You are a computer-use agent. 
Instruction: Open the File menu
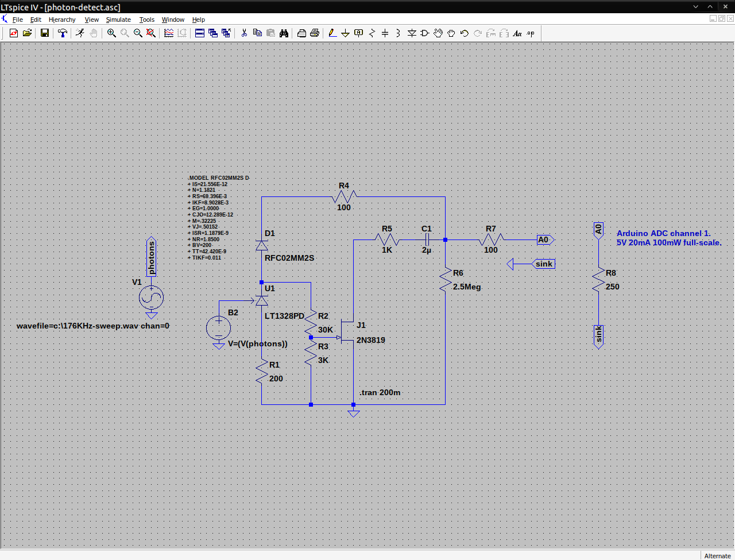pos(18,20)
